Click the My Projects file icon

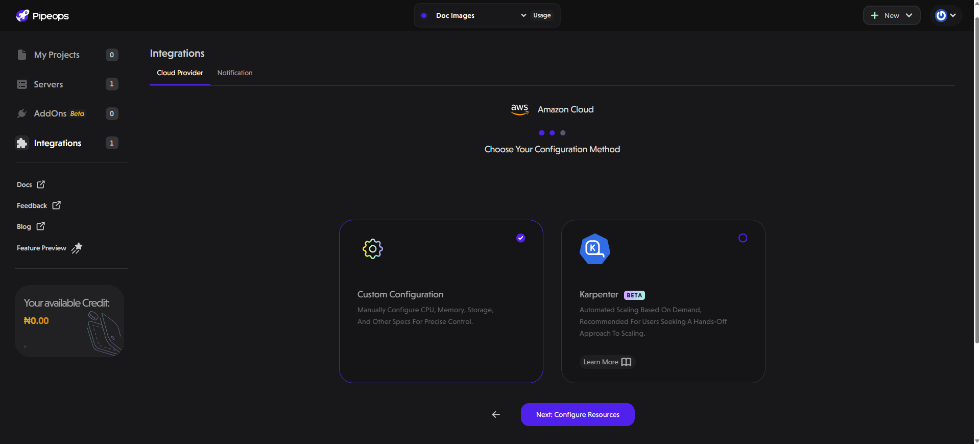pyautogui.click(x=21, y=55)
